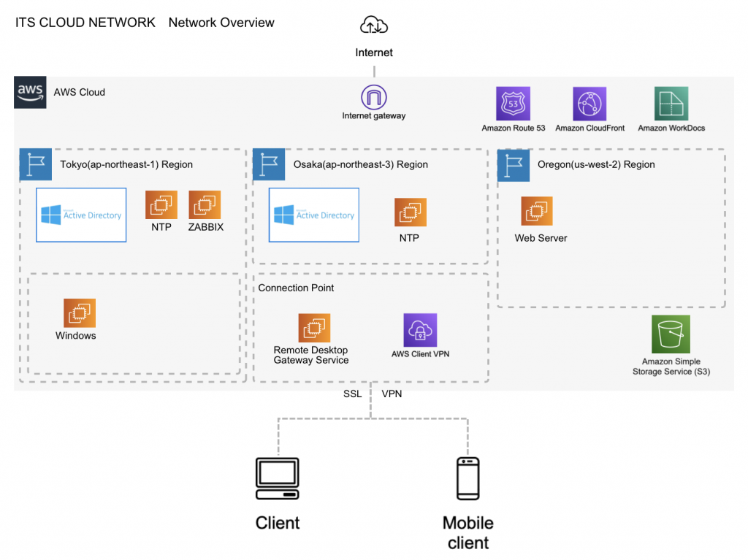The height and width of the screenshot is (560, 748).
Task: Click the 'NTP' caption in Tokyo region
Action: coord(161,227)
